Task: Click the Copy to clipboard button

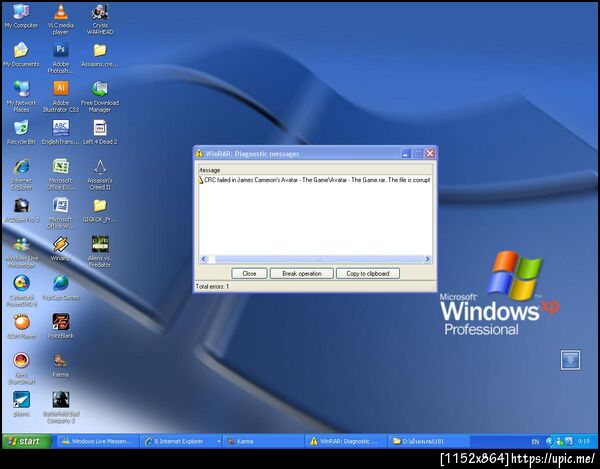Action: [x=368, y=274]
